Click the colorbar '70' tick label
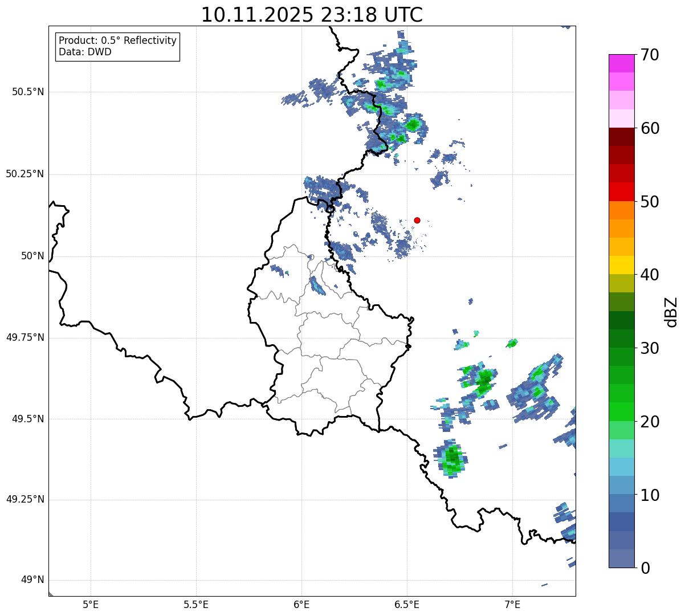Viewport: 685px width, 616px height. pyautogui.click(x=650, y=55)
